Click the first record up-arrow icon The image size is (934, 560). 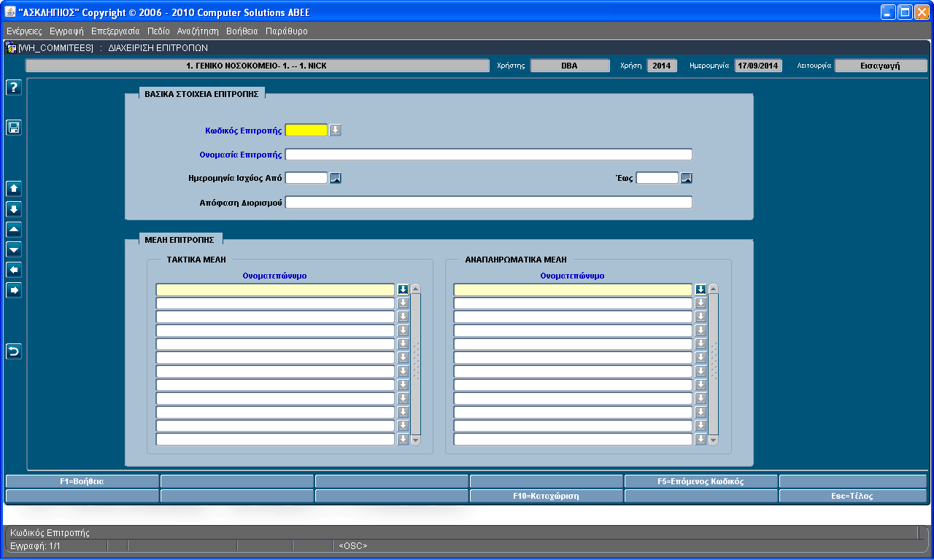point(14,189)
